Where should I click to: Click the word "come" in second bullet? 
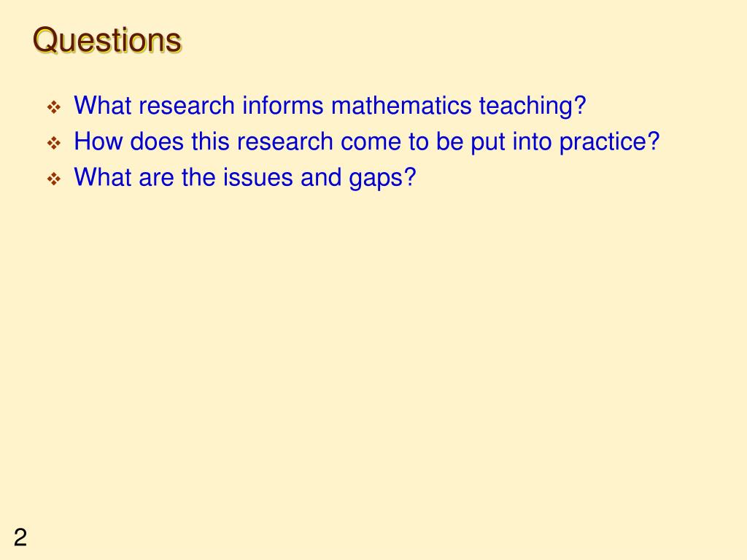pos(371,141)
